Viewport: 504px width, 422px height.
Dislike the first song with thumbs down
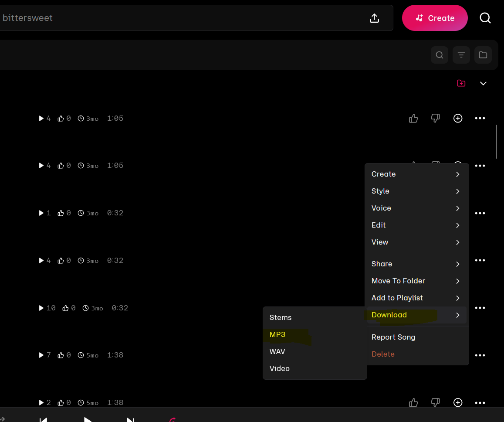435,118
